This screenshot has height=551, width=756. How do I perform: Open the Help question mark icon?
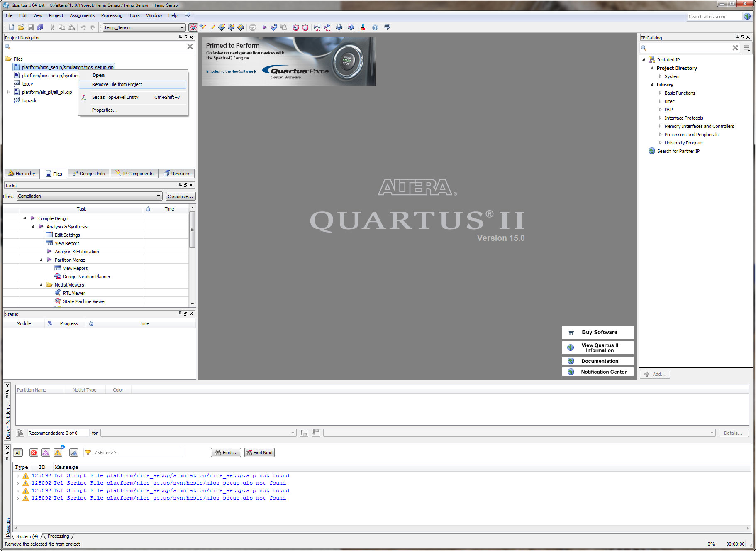click(x=375, y=27)
